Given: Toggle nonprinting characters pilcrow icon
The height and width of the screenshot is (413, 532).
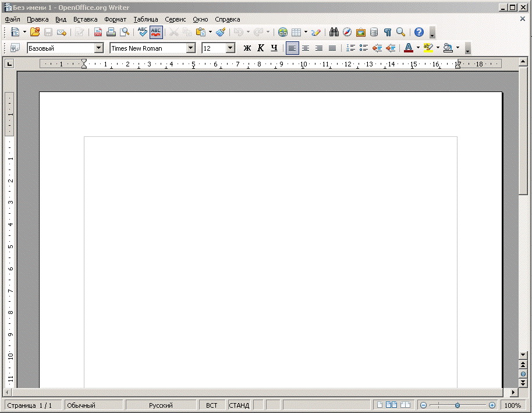Looking at the screenshot, I should (x=388, y=32).
